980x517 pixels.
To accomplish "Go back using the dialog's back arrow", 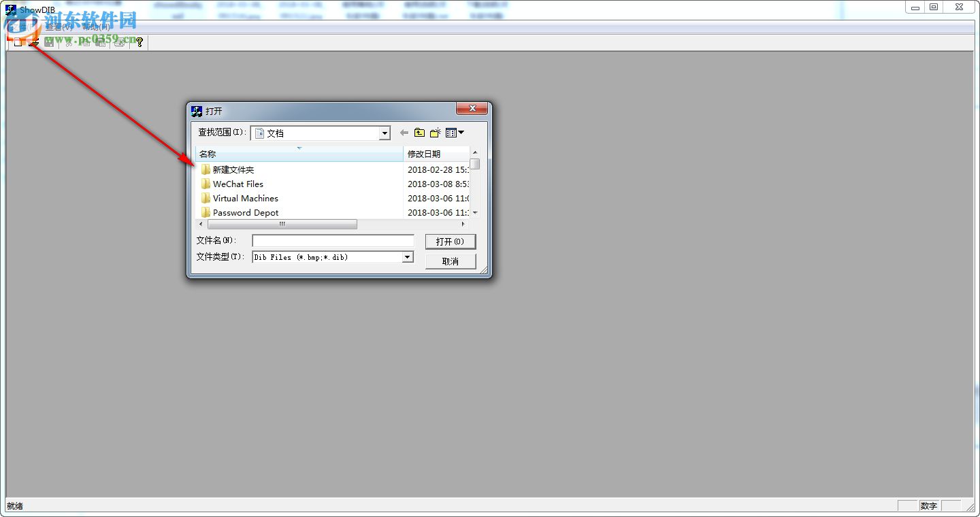I will 404,133.
